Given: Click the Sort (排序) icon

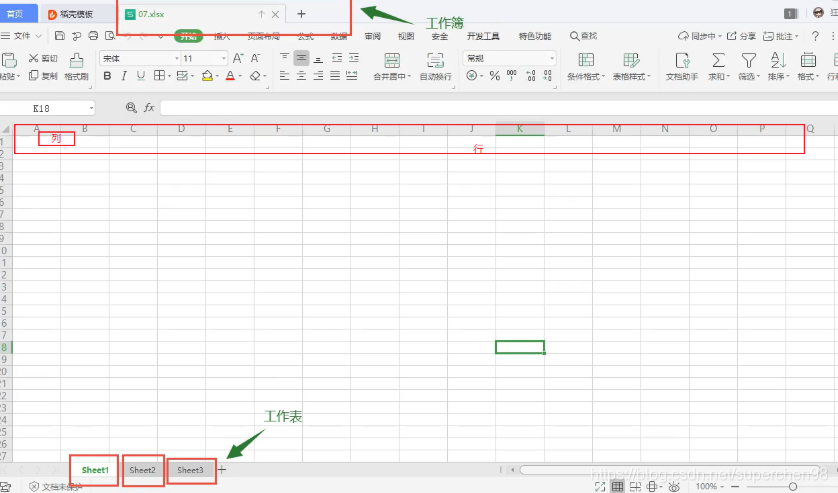Looking at the screenshot, I should click(778, 60).
